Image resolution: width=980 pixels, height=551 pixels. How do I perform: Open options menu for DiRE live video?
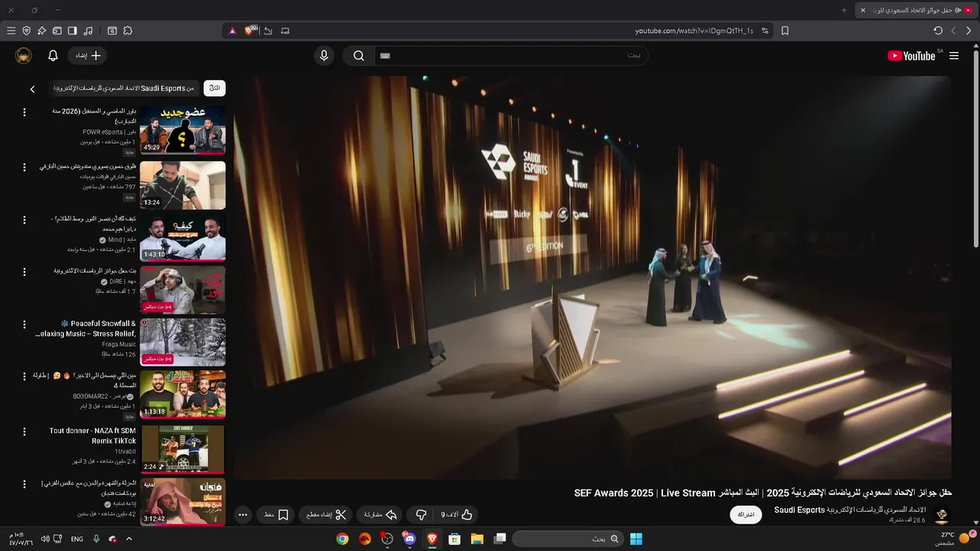tap(24, 272)
